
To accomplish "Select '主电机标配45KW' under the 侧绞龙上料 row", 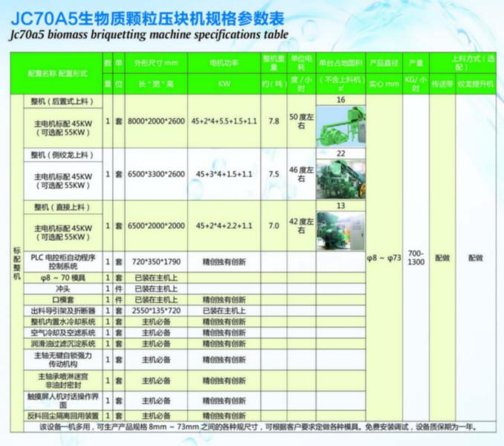I will coord(63,177).
